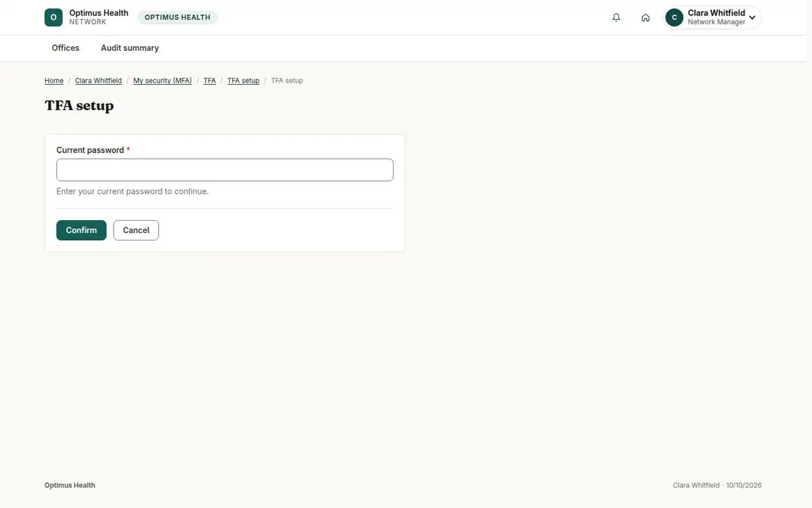The height and width of the screenshot is (508, 812).
Task: Open the Audit summary menu item
Action: click(x=130, y=48)
